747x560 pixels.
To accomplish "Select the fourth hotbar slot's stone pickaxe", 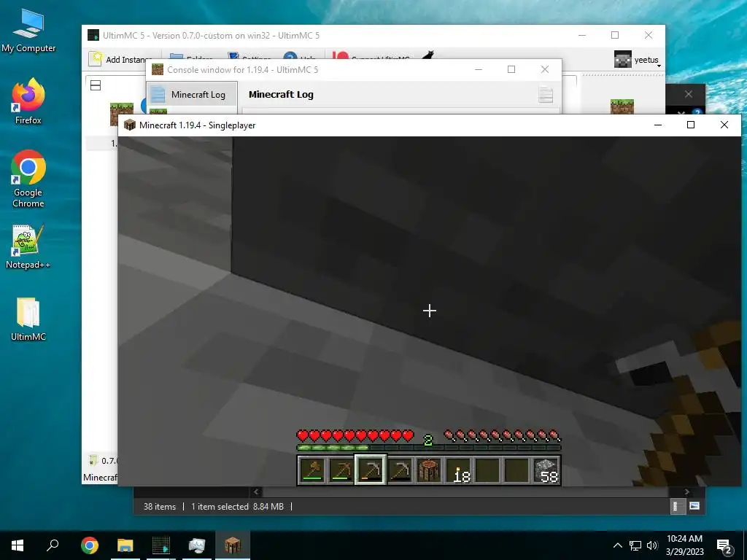I will coord(400,470).
